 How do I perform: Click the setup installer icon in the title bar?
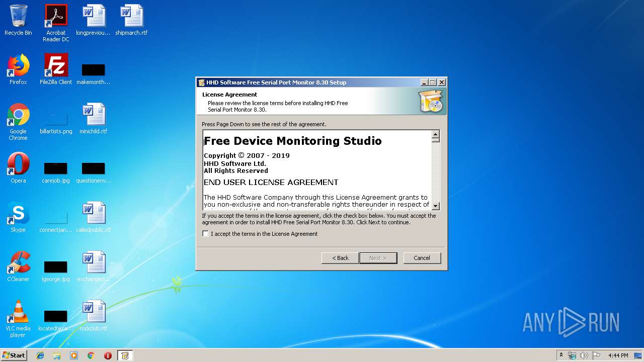tap(201, 82)
